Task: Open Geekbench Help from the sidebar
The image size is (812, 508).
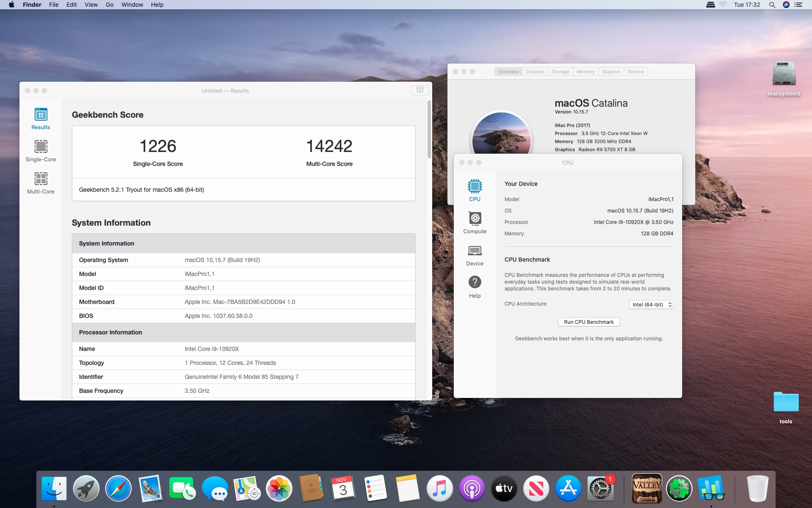Action: coord(475,287)
